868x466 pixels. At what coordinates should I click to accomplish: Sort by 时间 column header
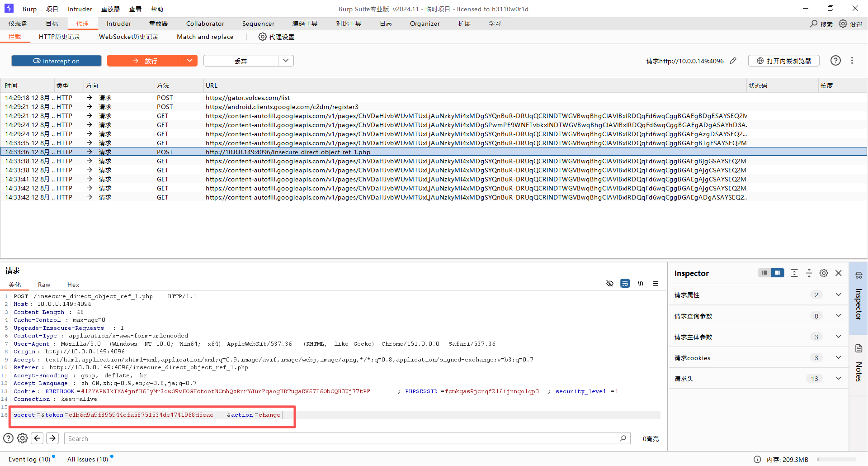27,86
